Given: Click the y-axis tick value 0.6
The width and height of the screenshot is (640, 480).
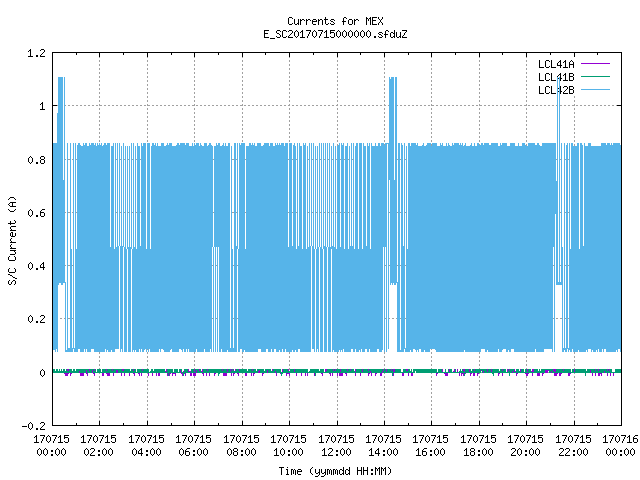Looking at the screenshot, I should pos(36,213).
